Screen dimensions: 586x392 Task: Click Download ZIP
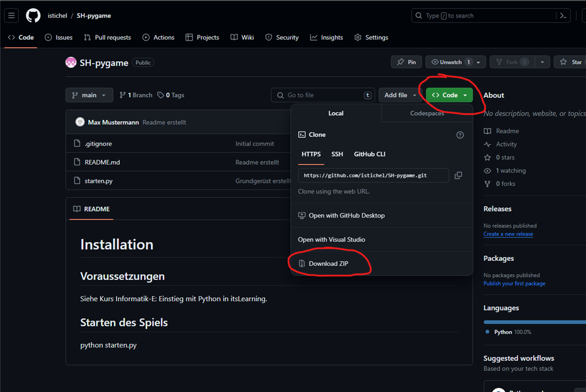(x=328, y=264)
